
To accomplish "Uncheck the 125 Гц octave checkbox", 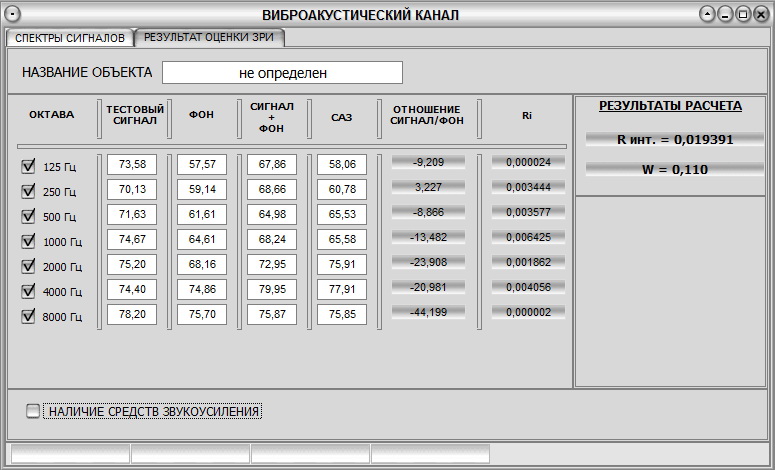I will pyautogui.click(x=28, y=167).
